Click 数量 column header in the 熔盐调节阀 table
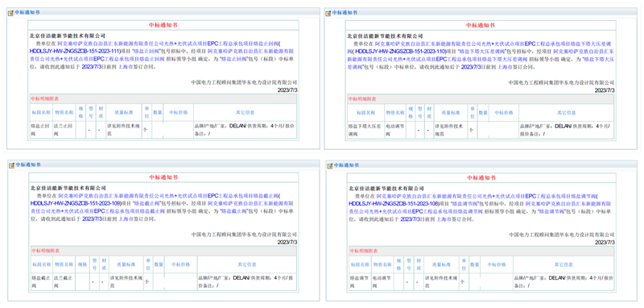The image size is (644, 308). [475, 264]
